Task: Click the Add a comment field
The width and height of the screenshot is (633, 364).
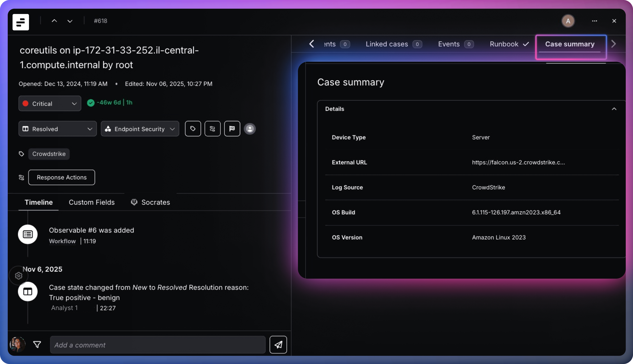Action: pyautogui.click(x=158, y=345)
